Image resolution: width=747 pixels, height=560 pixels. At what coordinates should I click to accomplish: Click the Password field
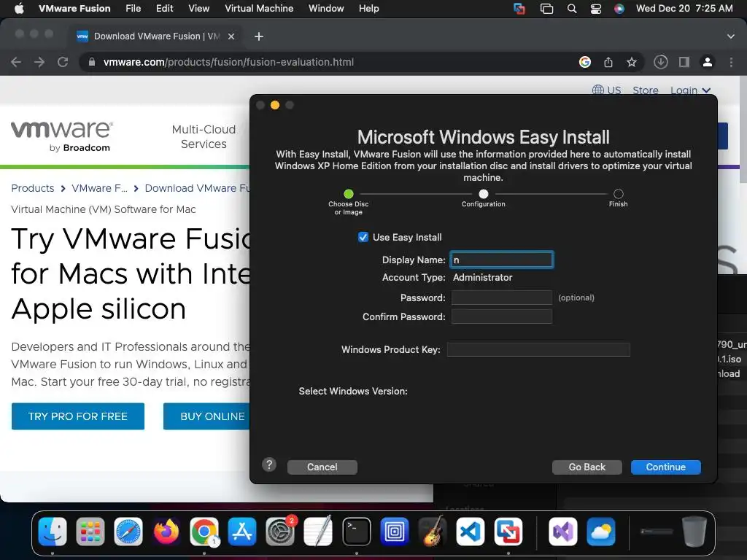(502, 297)
